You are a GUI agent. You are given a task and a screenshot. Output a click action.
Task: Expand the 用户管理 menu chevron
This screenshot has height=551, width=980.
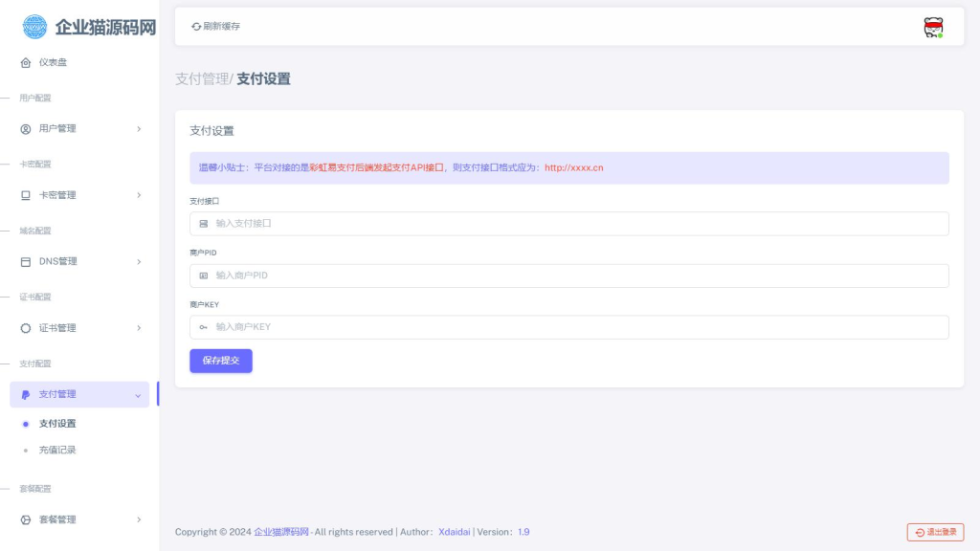click(140, 128)
